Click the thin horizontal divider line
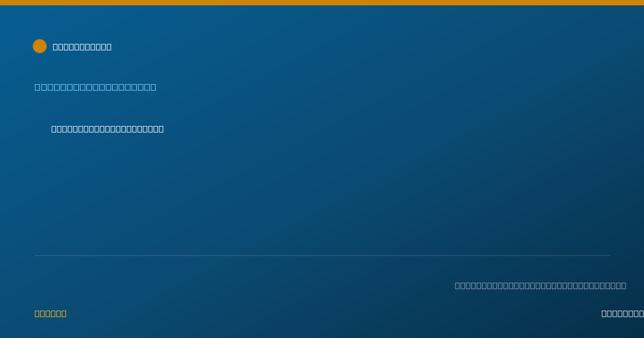Image resolution: width=644 pixels, height=338 pixels. [322, 255]
